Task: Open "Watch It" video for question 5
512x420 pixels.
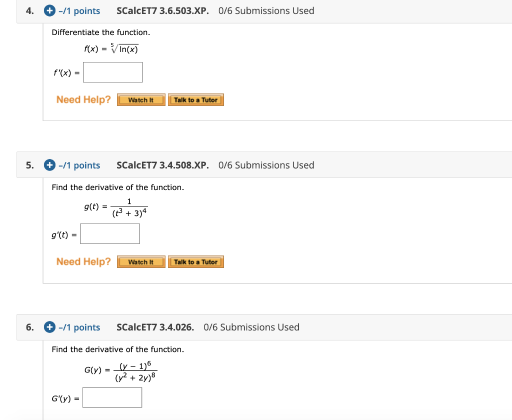Action: point(141,261)
